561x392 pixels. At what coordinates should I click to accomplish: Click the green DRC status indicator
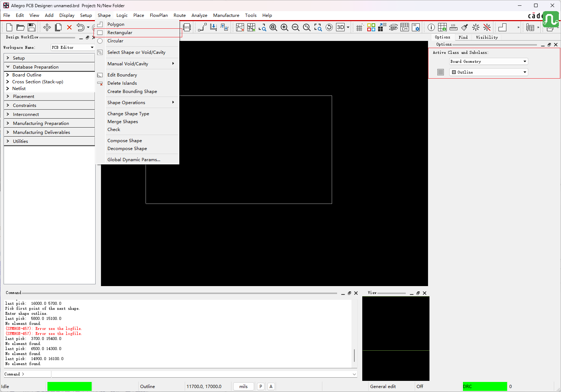coord(485,386)
